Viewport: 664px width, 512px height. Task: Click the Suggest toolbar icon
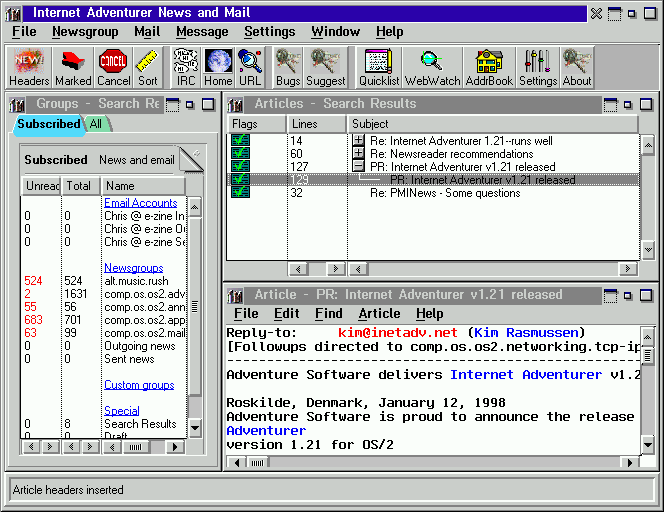pyautogui.click(x=325, y=68)
